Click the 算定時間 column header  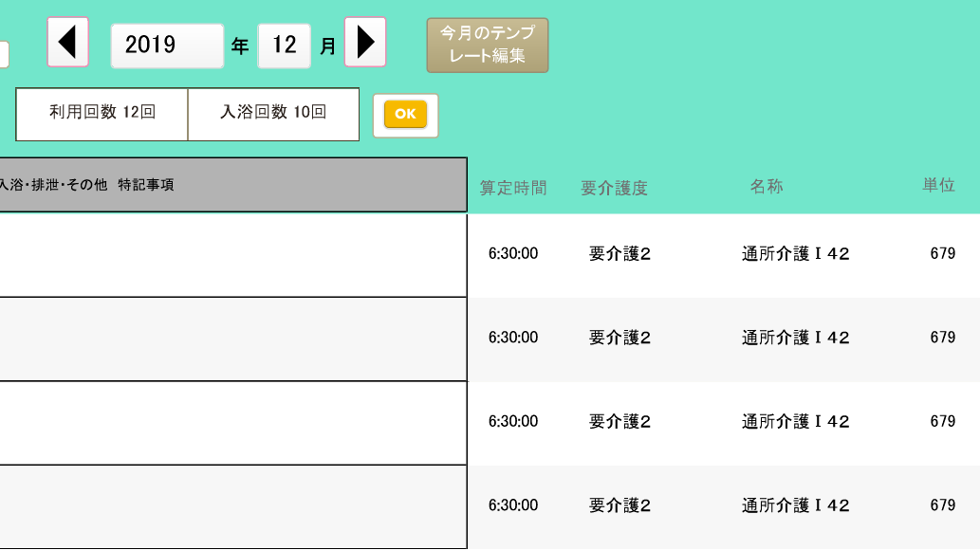513,188
